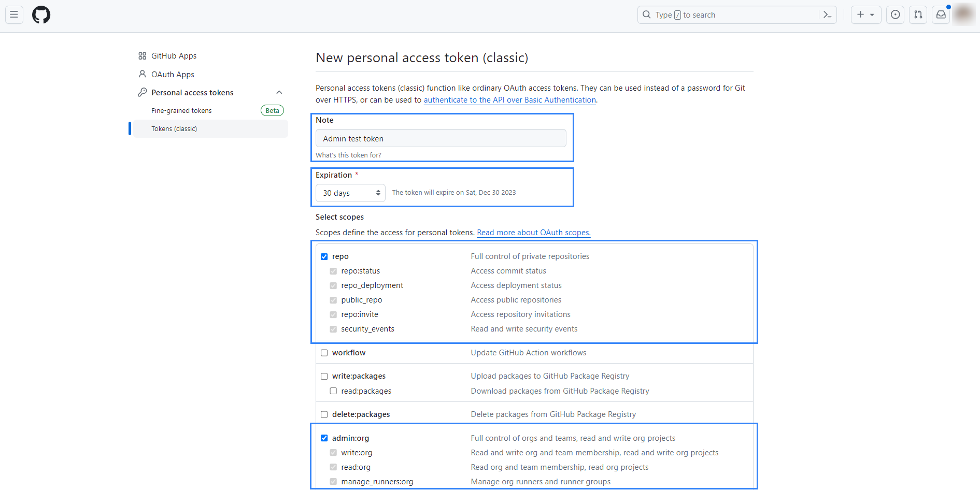The height and width of the screenshot is (490, 980).
Task: Select Tokens (classic) in the sidebar
Action: 174,128
